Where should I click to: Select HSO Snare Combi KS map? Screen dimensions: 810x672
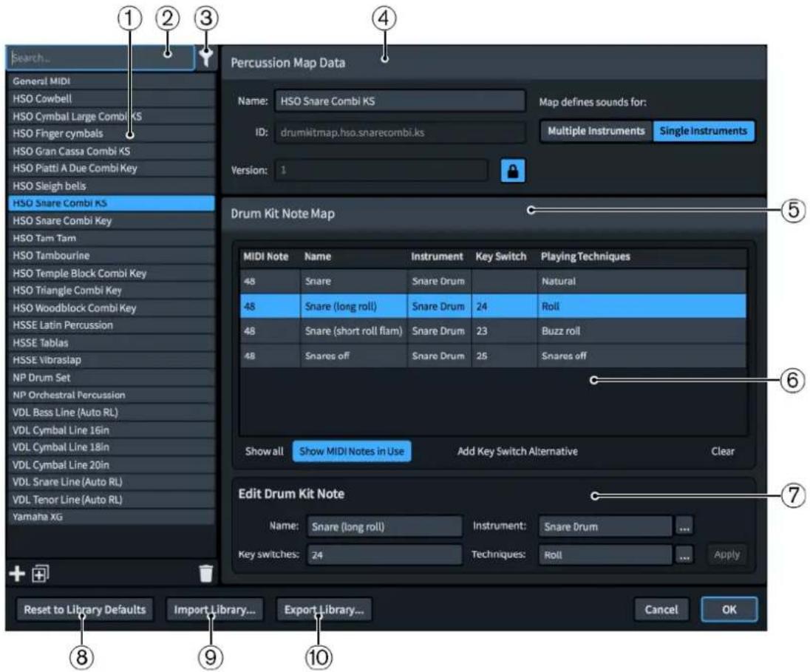click(x=111, y=203)
